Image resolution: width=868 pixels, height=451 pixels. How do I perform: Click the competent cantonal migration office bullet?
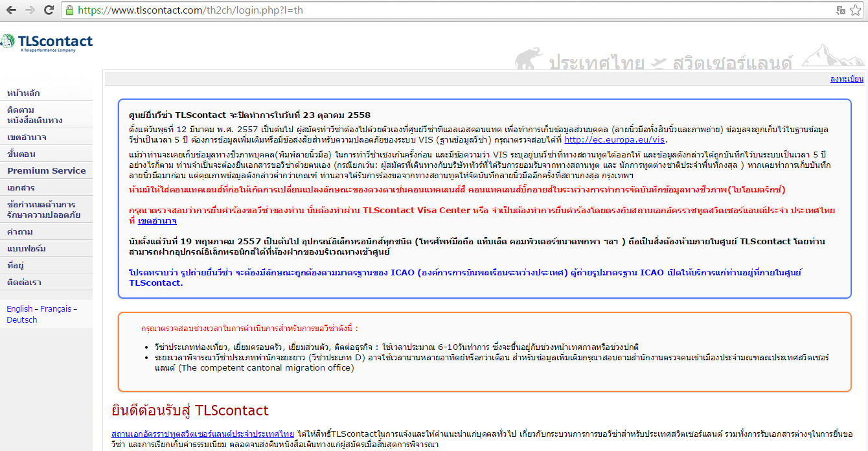pos(492,362)
